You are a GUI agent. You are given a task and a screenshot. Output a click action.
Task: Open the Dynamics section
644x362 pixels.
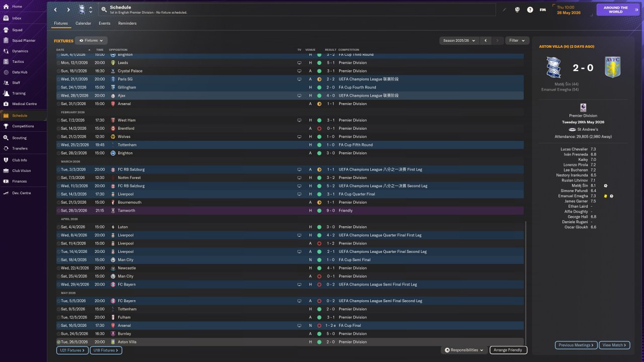pos(23,51)
